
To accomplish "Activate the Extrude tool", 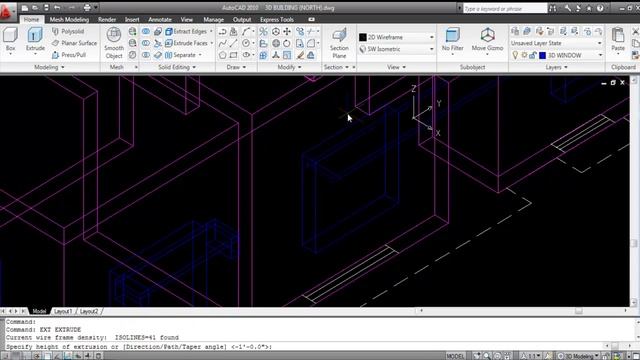I will click(35, 40).
